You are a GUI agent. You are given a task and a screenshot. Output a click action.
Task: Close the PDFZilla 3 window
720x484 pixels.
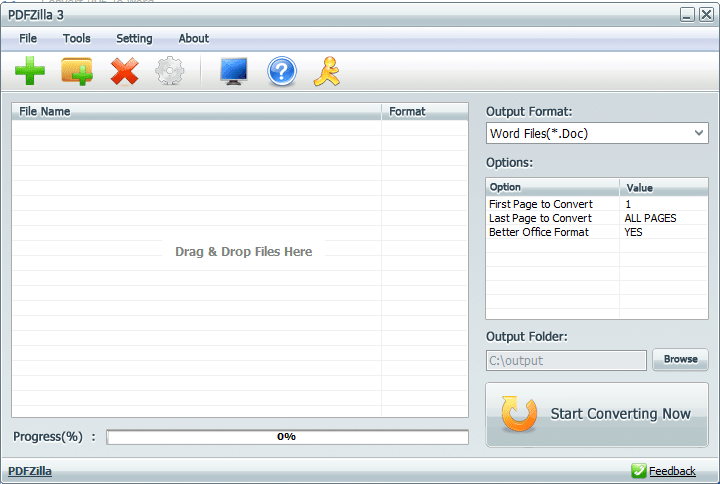click(x=706, y=15)
